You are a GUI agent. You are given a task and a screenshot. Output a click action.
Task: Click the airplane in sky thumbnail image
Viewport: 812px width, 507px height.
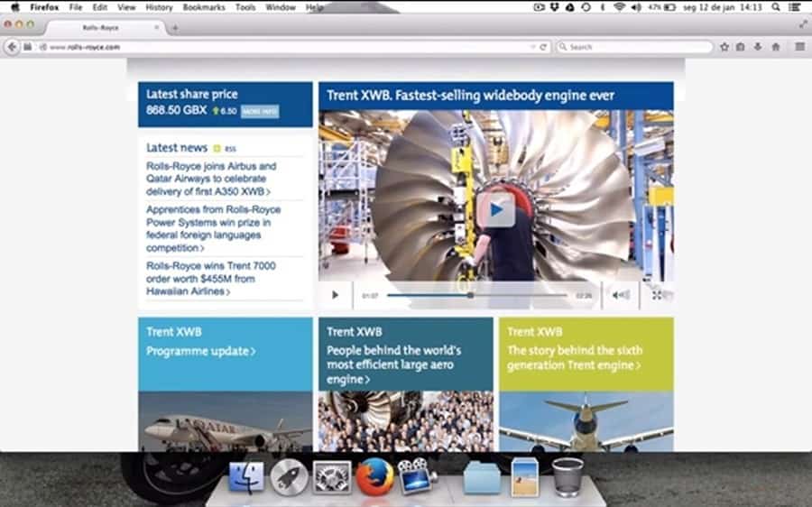586,421
